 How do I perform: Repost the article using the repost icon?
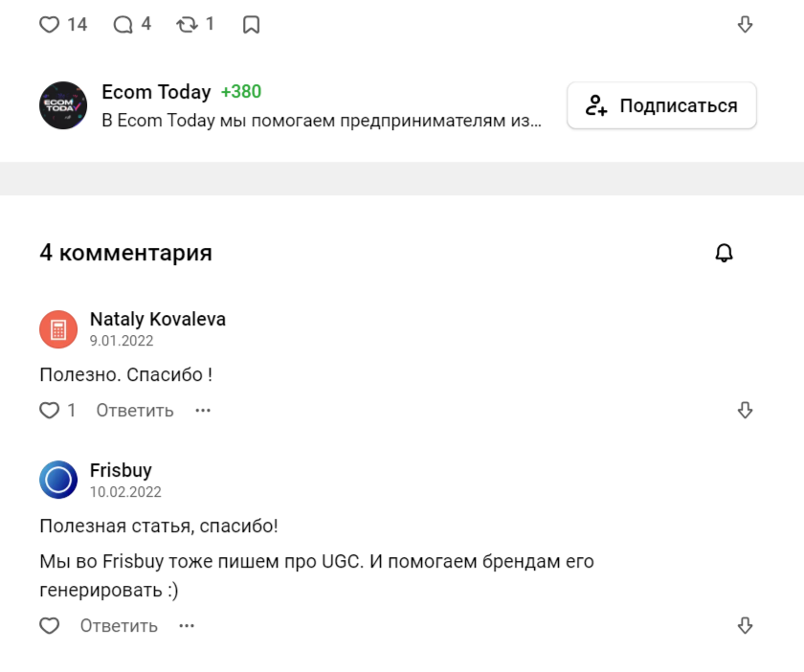(187, 25)
